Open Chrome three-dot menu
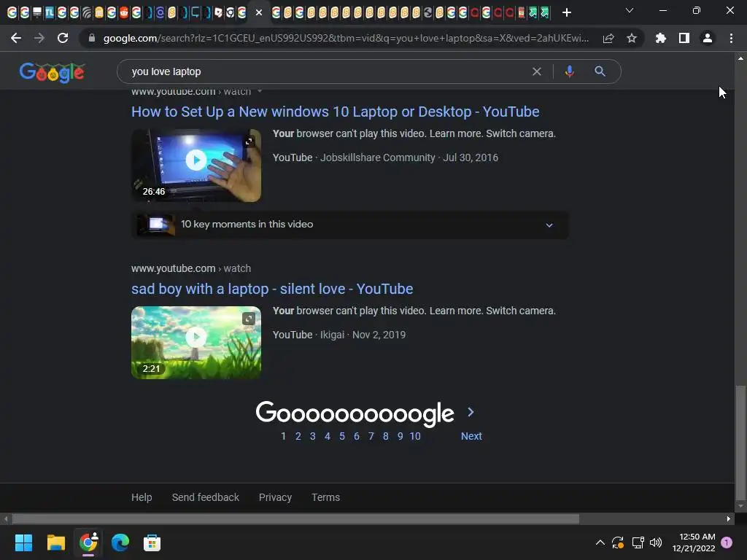This screenshot has height=560, width=747. pos(731,38)
